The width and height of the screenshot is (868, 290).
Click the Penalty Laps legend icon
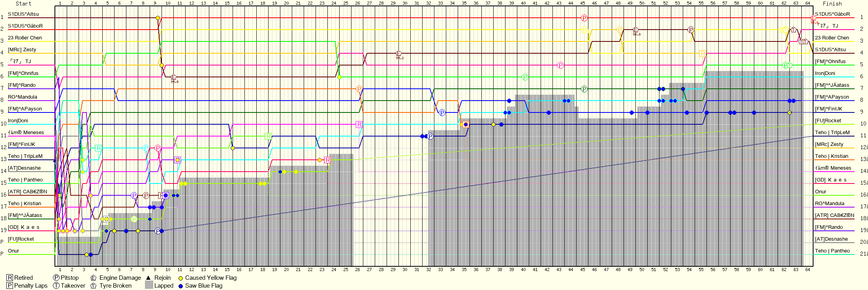click(x=10, y=286)
